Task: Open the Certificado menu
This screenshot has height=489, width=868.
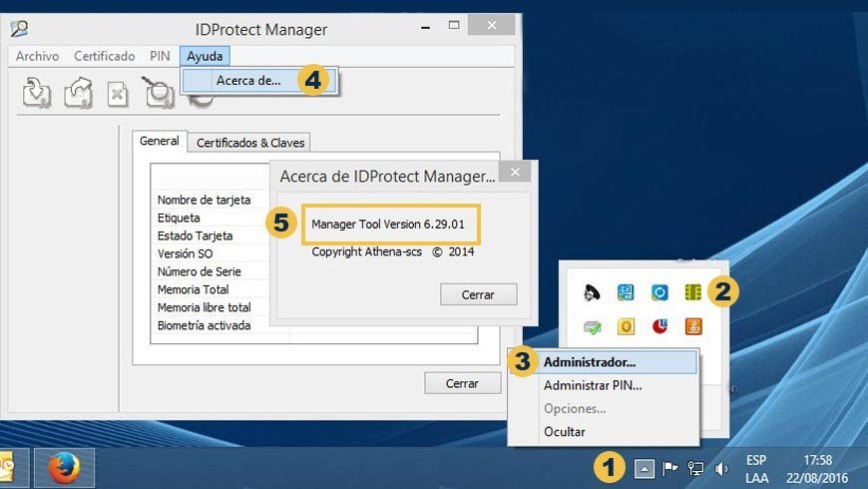Action: pyautogui.click(x=104, y=56)
